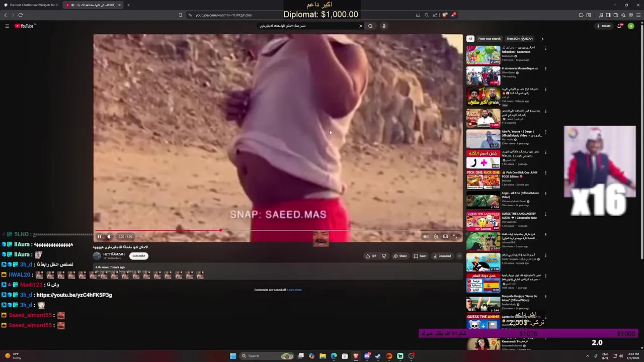Open File Explorer from the taskbar
Image resolution: width=644 pixels, height=362 pixels.
tap(323, 356)
